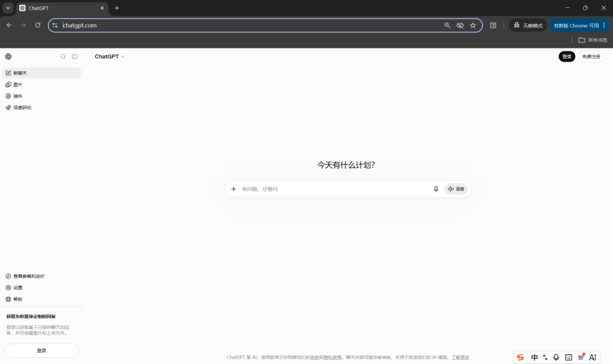Open the tab search dropdown arrow
Image resolution: width=613 pixels, height=364 pixels.
pyautogui.click(x=8, y=8)
